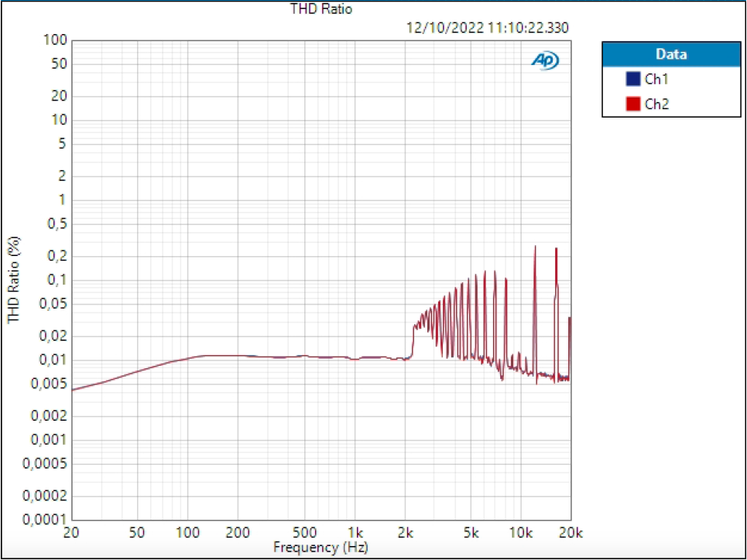Click the Frequency (Hz) axis label
Screen dimensions: 747x560
tap(320, 547)
